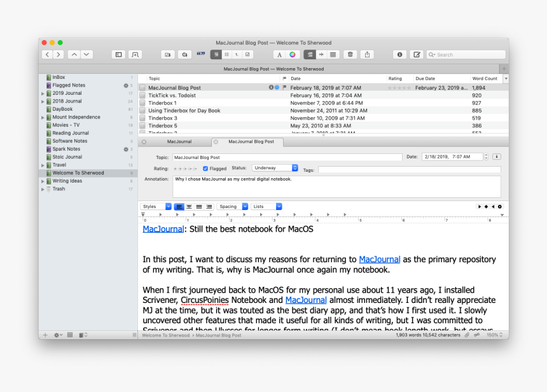Toggle center text alignment
The width and height of the screenshot is (547, 392).
tap(189, 207)
